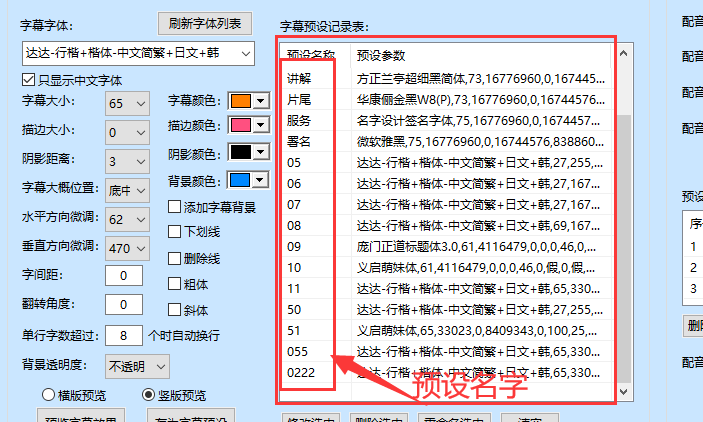Enable 斜体 checkbox
The width and height of the screenshot is (703, 422).
point(174,310)
